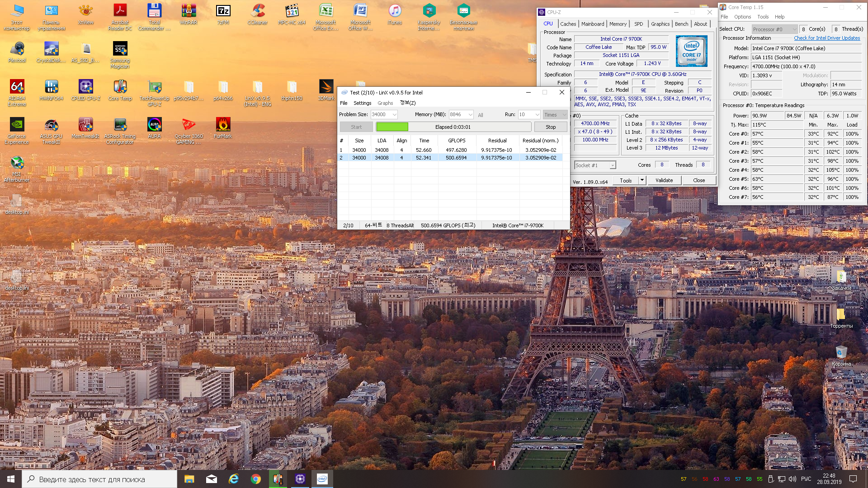Open Google Chrome from the taskbar

click(x=256, y=479)
